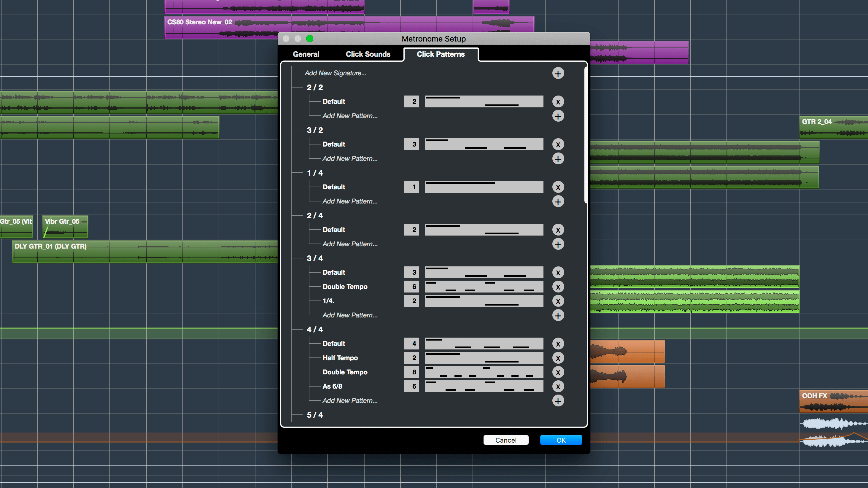Screen dimensions: 868x488
Task: Click Add New Pattern under 2/4
Action: [x=350, y=244]
